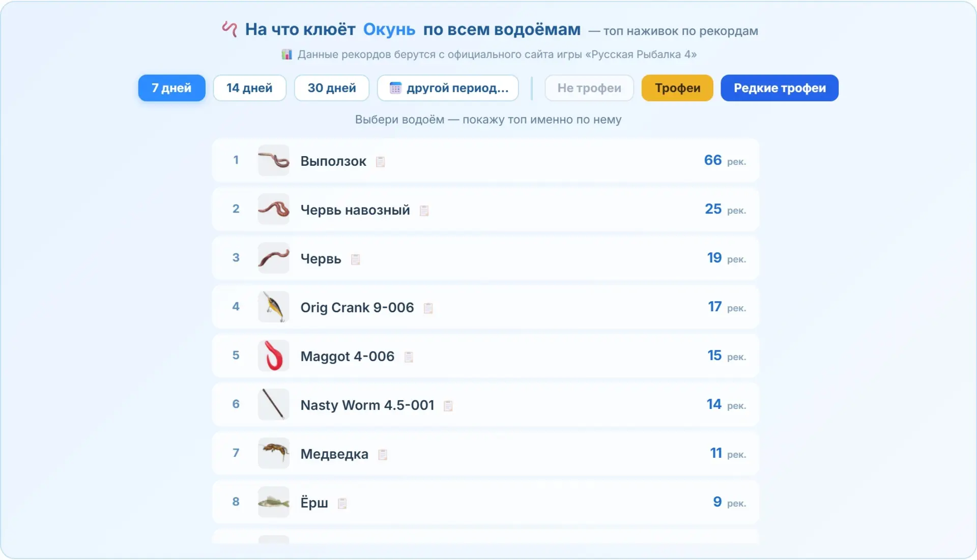Viewport: 977px width, 560px height.
Task: Click the Червь навозный bait thumbnail
Action: point(274,209)
